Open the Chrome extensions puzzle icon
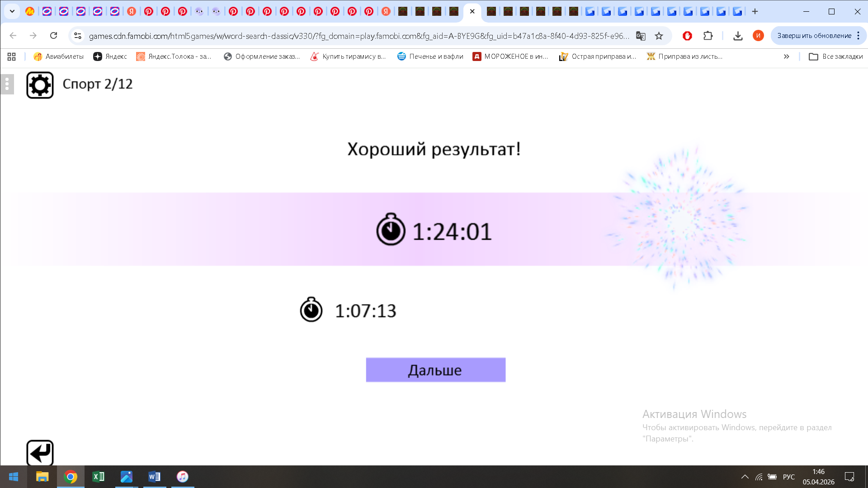The height and width of the screenshot is (488, 868). (708, 36)
